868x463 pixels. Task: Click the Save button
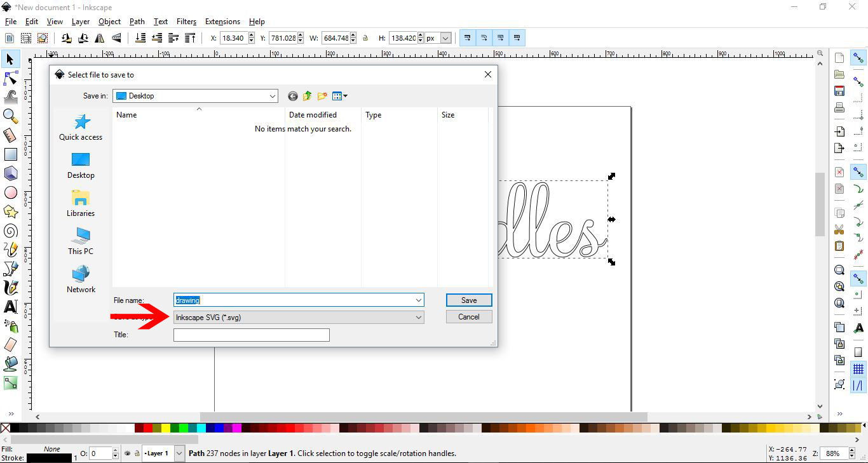[x=469, y=300]
